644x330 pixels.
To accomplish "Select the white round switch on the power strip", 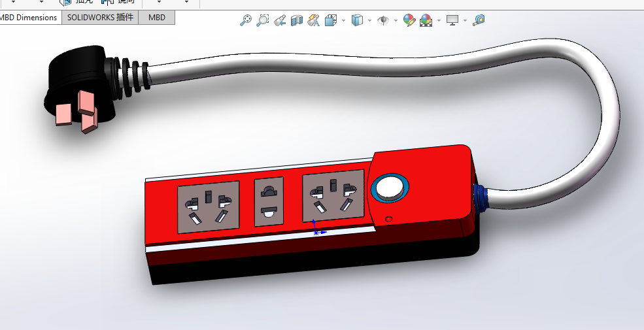I will pyautogui.click(x=390, y=188).
